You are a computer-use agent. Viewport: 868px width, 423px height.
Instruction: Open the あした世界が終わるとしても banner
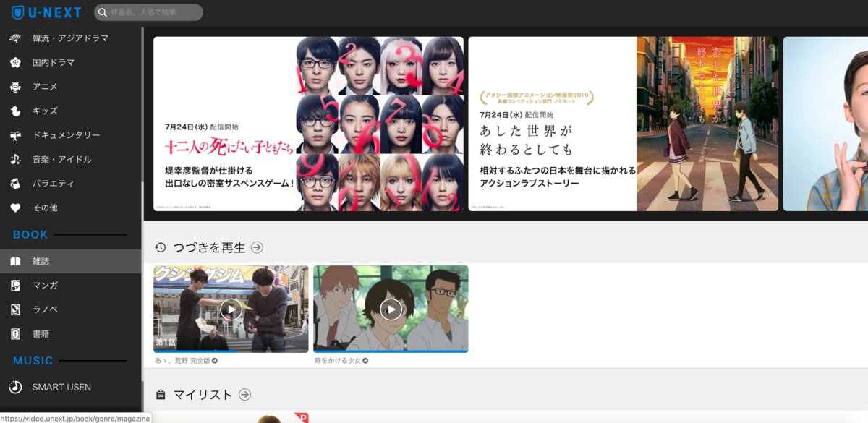click(624, 124)
